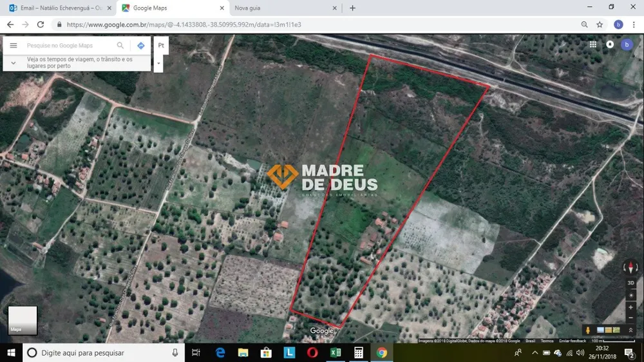The height and width of the screenshot is (362, 644).
Task: Click the 'Pt' language button
Action: pos(161,45)
